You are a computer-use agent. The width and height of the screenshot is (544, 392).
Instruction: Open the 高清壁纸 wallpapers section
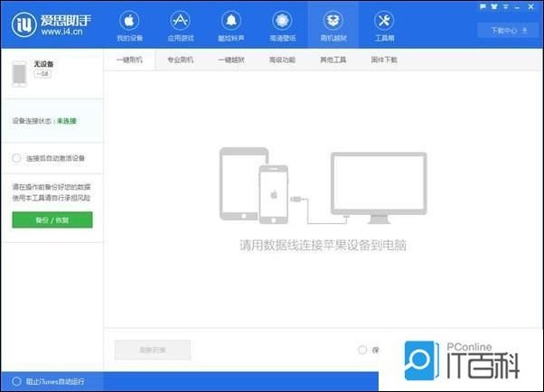point(282,25)
